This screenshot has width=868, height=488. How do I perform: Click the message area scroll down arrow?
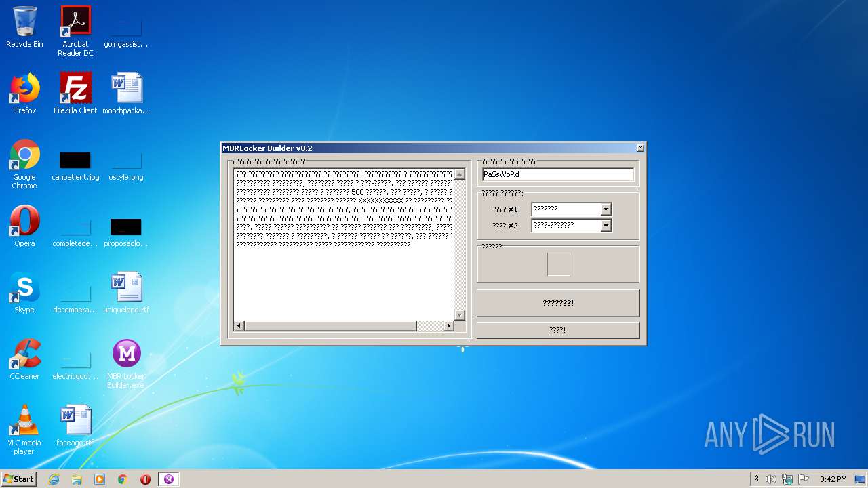coord(460,314)
